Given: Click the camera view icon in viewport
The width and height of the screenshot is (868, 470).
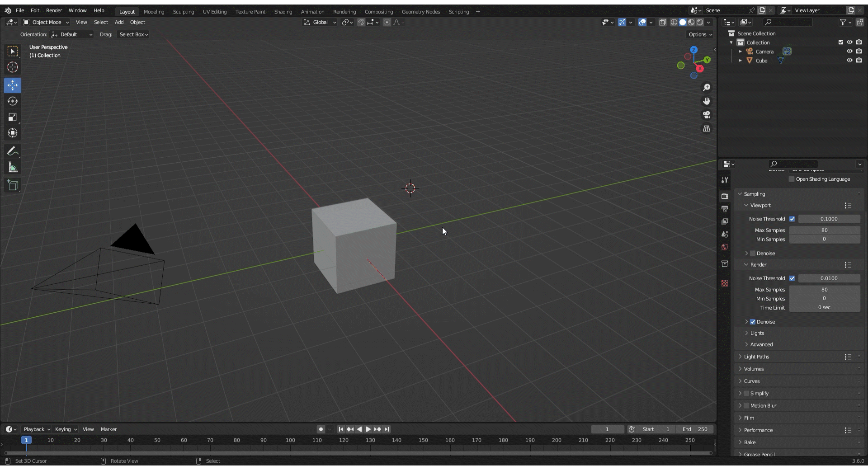Looking at the screenshot, I should click(x=707, y=115).
